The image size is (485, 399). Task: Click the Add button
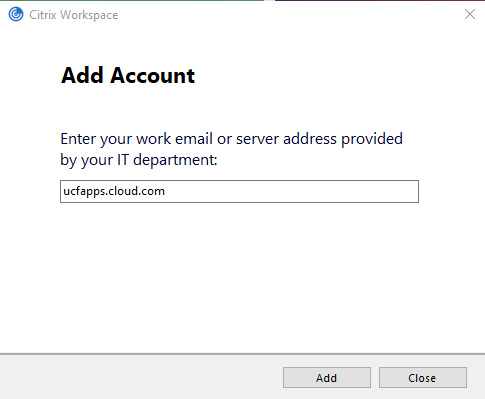(x=327, y=378)
